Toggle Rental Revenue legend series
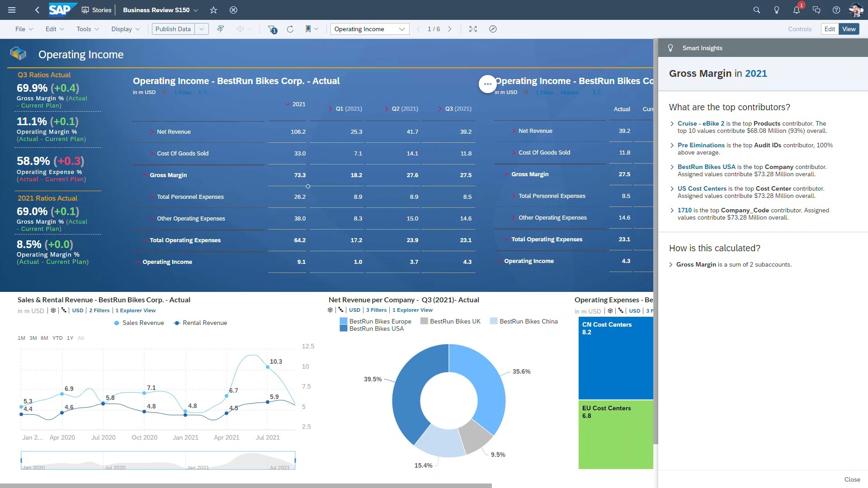 200,323
